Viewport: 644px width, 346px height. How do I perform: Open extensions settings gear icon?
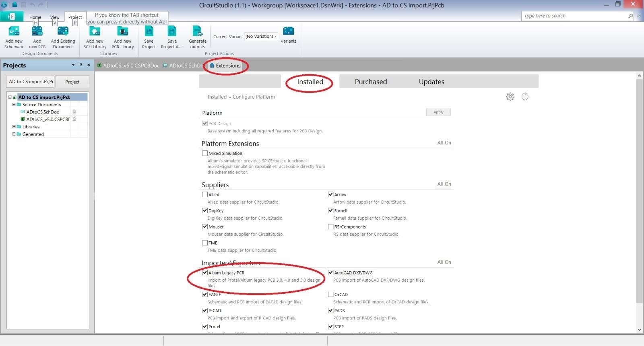tap(510, 97)
